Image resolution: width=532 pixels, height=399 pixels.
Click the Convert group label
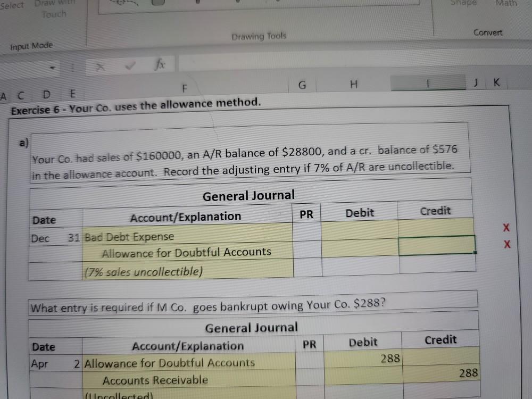pos(487,32)
